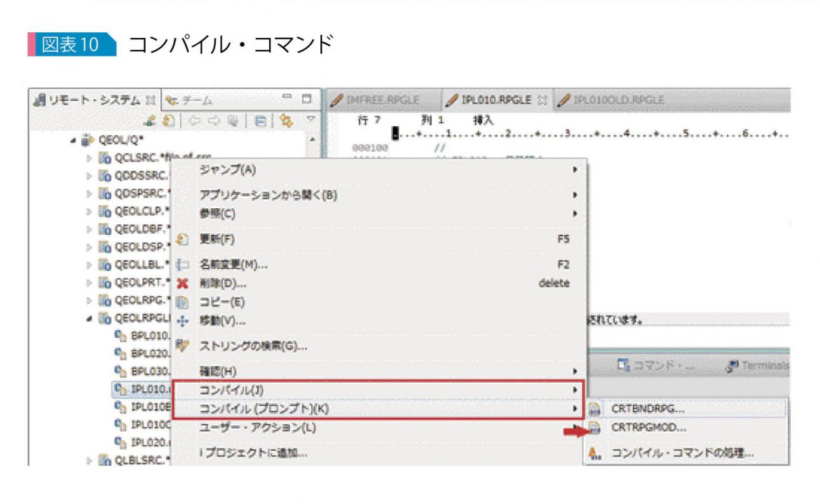Click the Terminals panel icon
Screen dimensions: 820x504
click(x=732, y=366)
